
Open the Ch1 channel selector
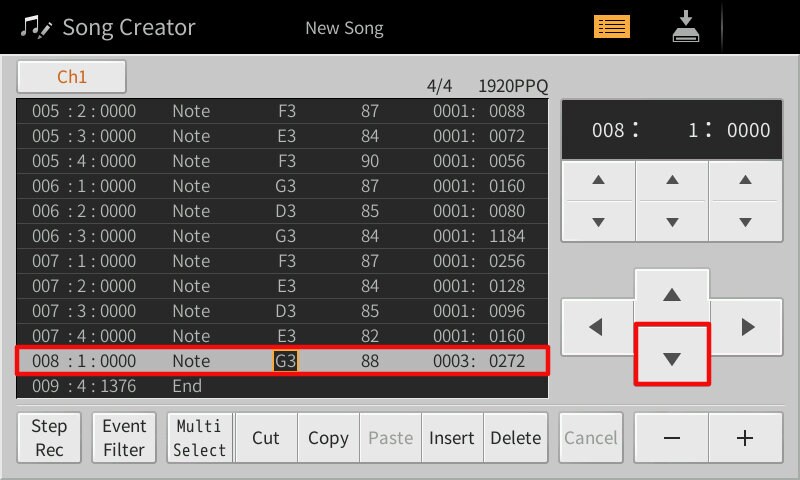pos(72,77)
